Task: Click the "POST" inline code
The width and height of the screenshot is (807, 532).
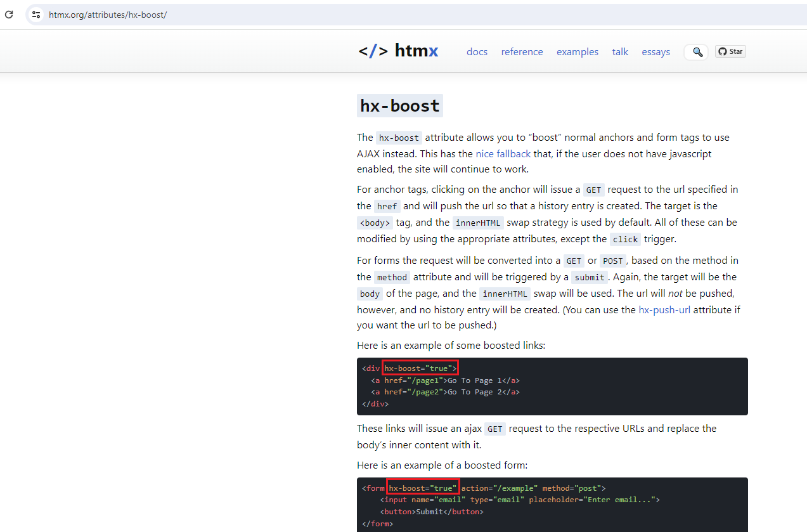Action: (614, 261)
